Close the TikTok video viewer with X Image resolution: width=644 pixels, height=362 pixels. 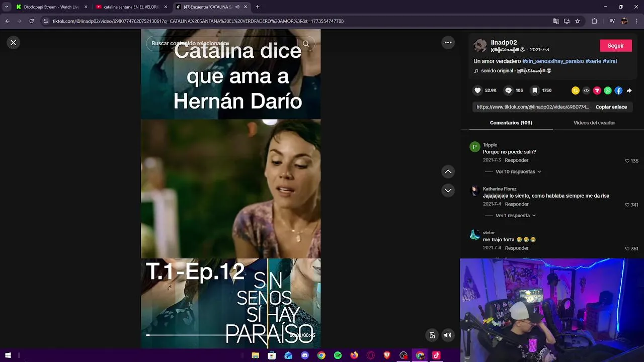14,43
